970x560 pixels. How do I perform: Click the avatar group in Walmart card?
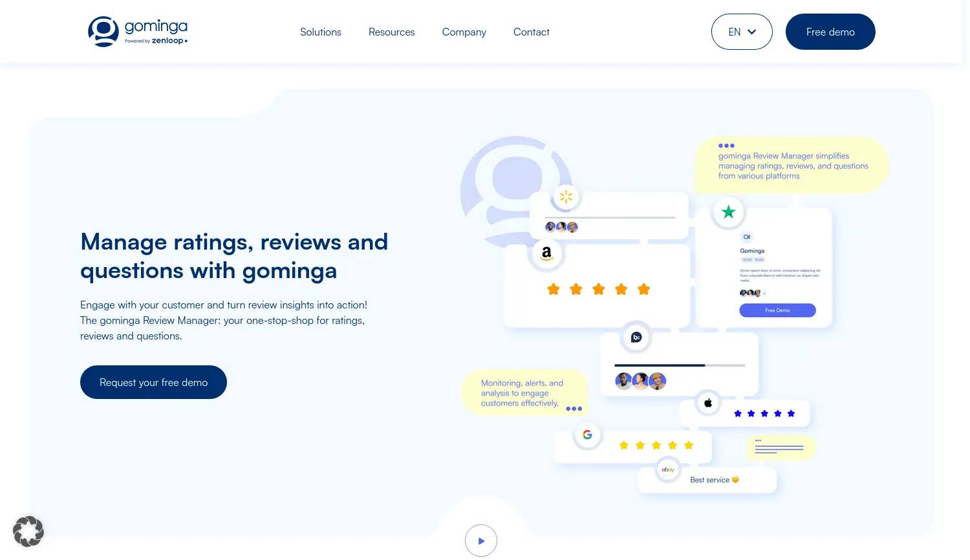[x=561, y=227]
